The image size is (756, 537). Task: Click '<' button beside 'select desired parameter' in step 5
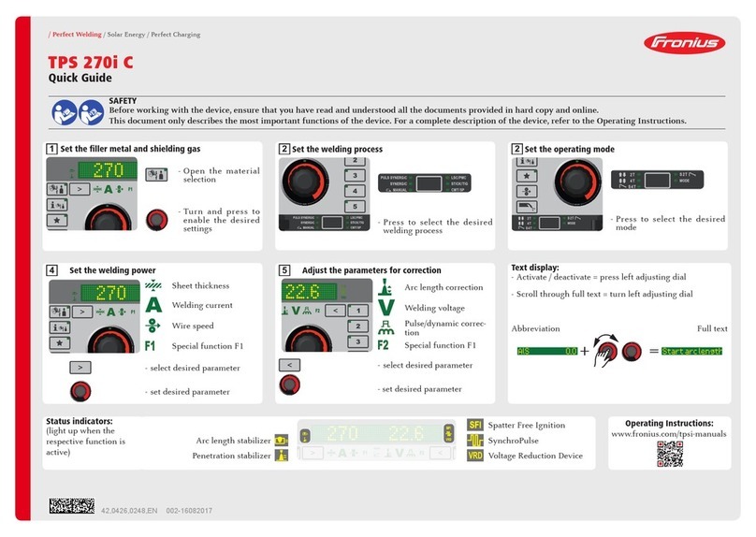click(x=289, y=365)
